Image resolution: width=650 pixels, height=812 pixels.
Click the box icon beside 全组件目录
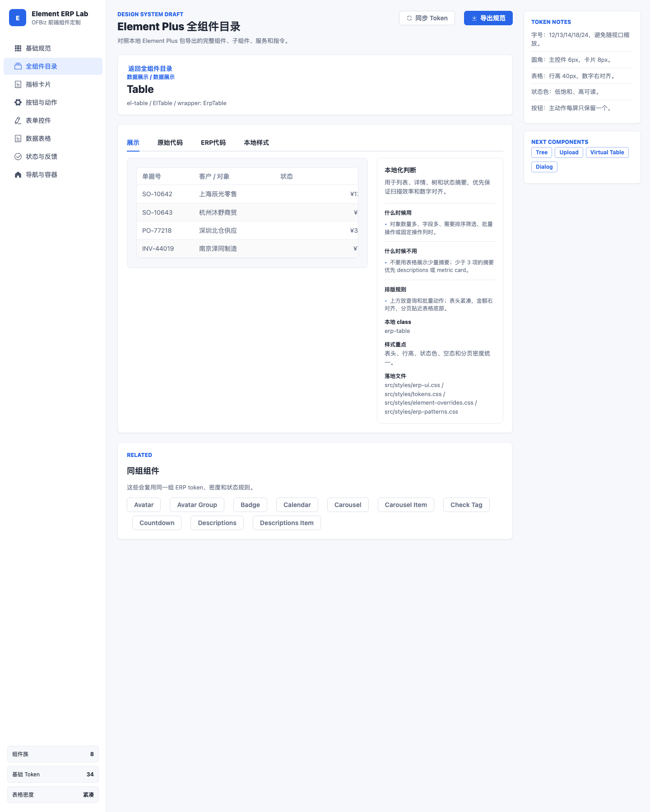pos(18,66)
